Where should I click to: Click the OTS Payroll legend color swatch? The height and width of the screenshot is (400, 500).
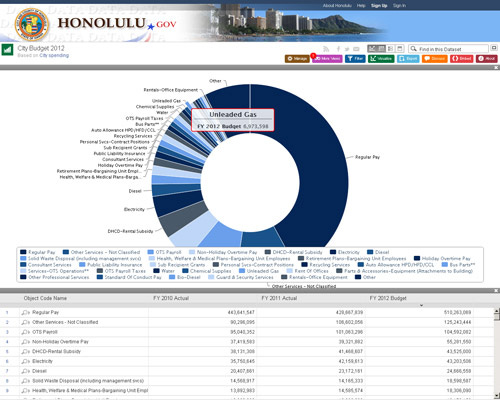click(151, 252)
